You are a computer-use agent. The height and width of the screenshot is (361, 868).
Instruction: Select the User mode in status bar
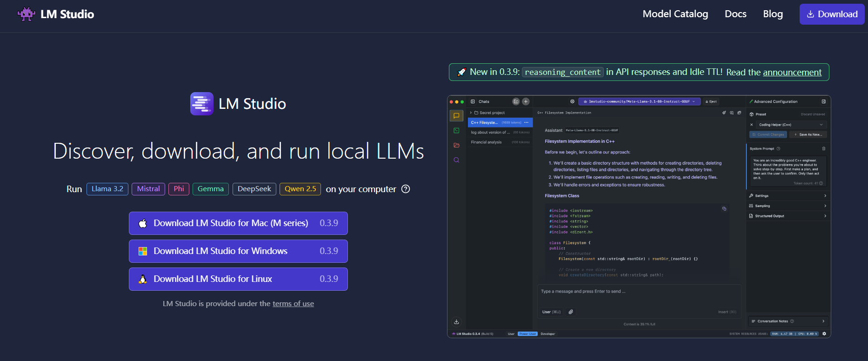(511, 334)
